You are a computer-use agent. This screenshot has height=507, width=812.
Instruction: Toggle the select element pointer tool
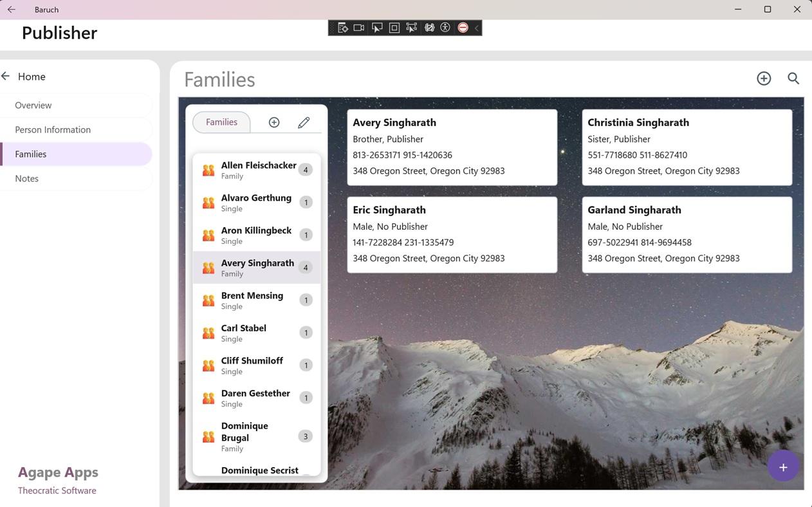tap(377, 28)
